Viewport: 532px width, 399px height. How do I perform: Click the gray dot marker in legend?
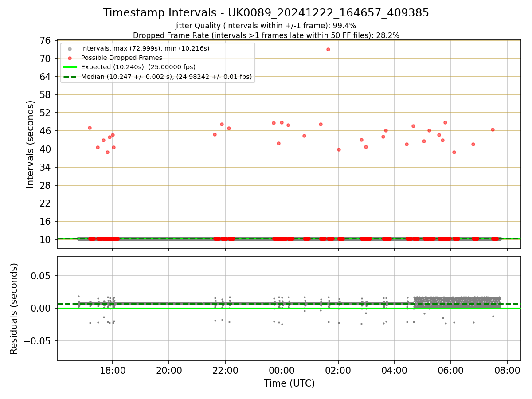click(x=70, y=48)
